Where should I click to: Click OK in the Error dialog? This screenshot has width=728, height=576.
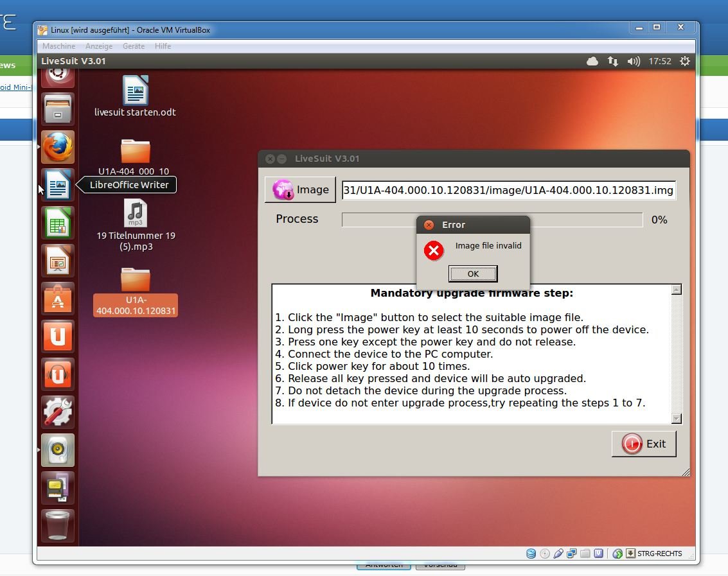[x=473, y=274]
